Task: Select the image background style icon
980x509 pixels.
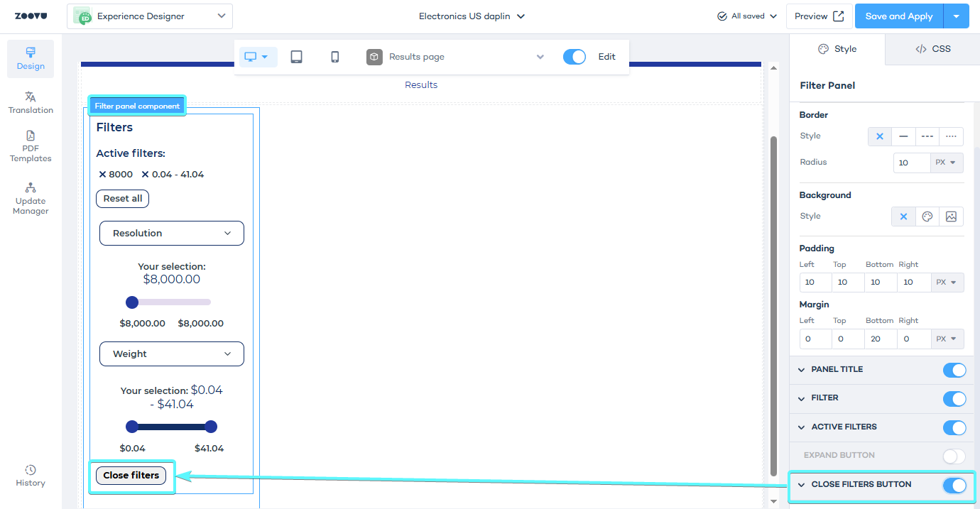Action: tap(951, 217)
